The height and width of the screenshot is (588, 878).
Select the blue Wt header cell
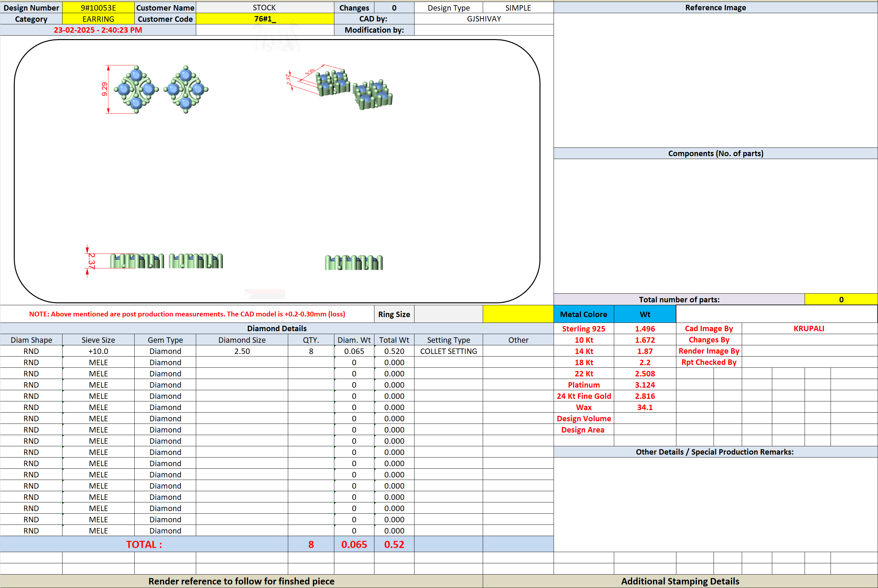645,314
